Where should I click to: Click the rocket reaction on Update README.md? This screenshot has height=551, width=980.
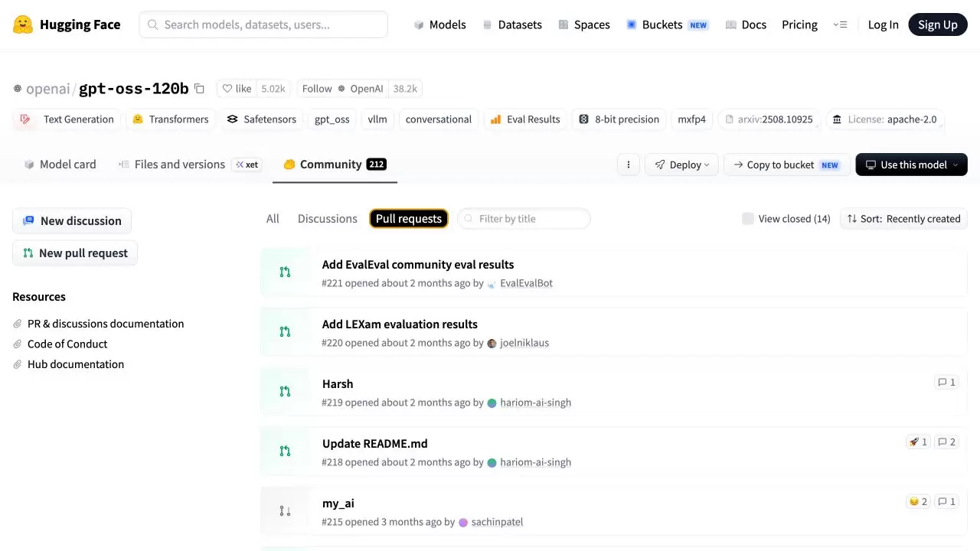click(917, 442)
